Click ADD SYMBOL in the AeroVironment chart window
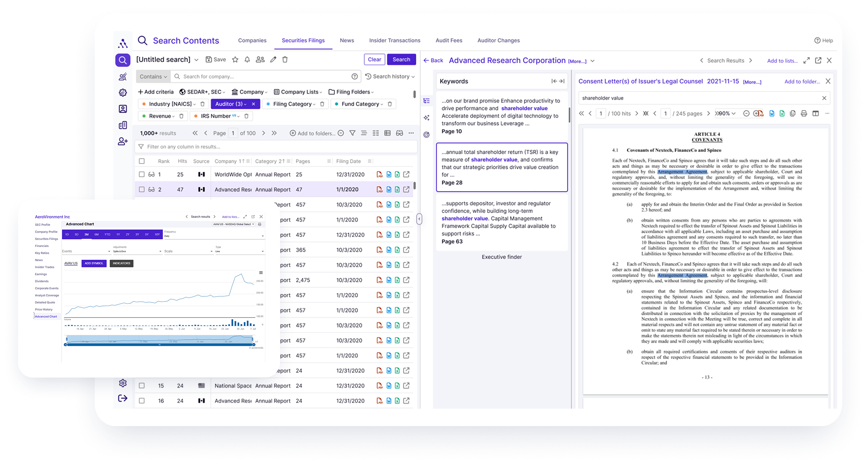This screenshot has height=466, width=868. pyautogui.click(x=94, y=263)
